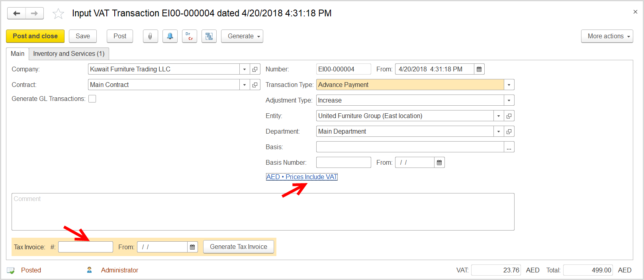
Task: Click the Basis Number input field
Action: 344,162
